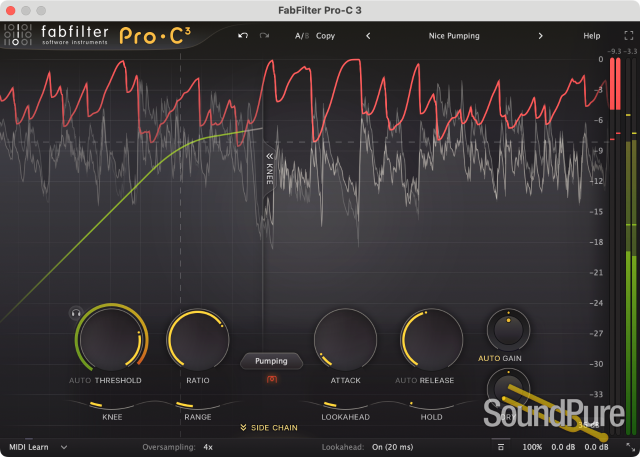
Task: Click the RANGE slider
Action: point(198,405)
